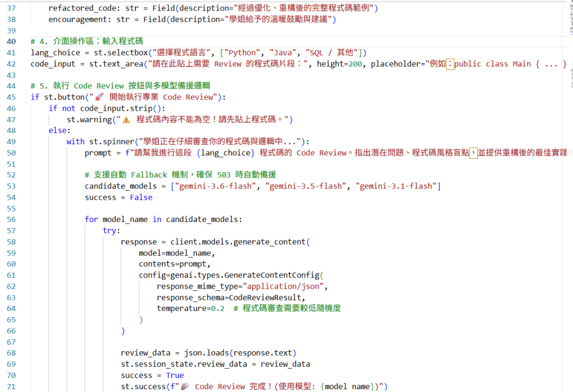Click json.loads on line 68
This screenshot has height=392, width=573.
click(x=206, y=353)
